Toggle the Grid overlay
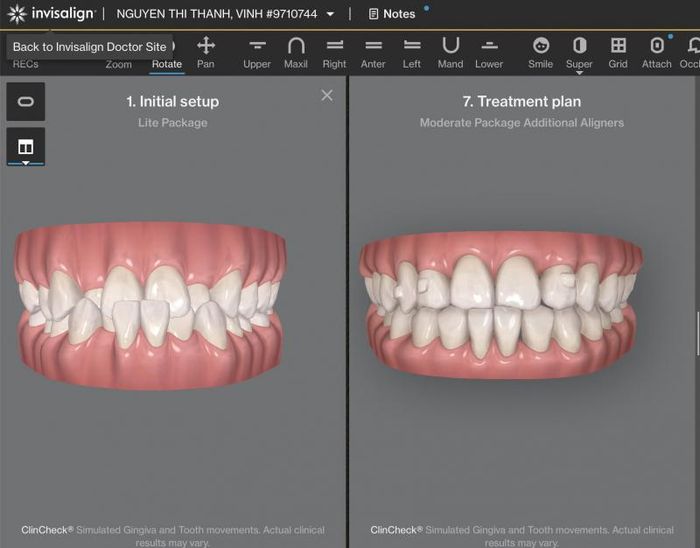Screen dimensions: 700x548 point(618,53)
